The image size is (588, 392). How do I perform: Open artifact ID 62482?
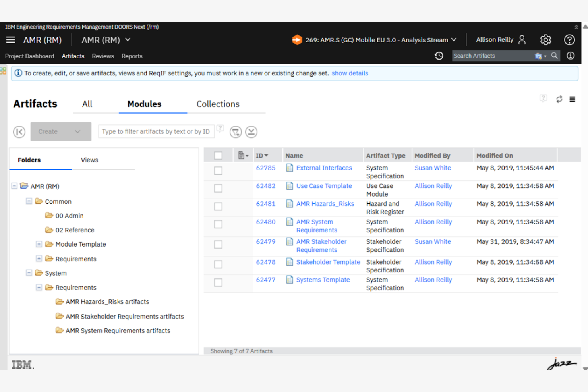[266, 186]
